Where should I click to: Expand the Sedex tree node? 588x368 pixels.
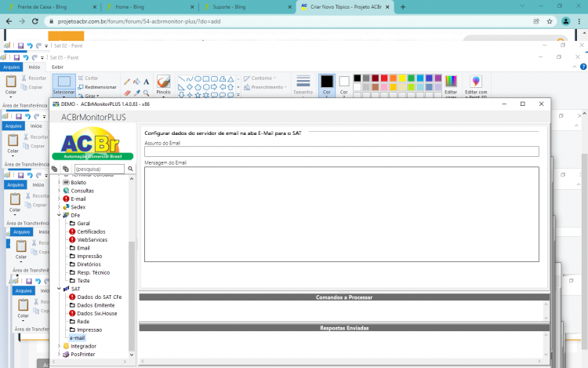(x=59, y=207)
